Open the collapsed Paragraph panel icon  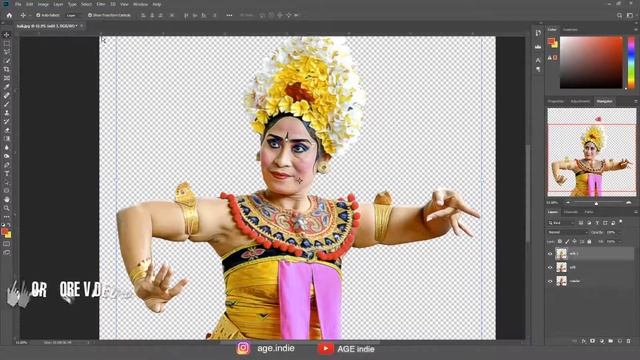tap(538, 69)
